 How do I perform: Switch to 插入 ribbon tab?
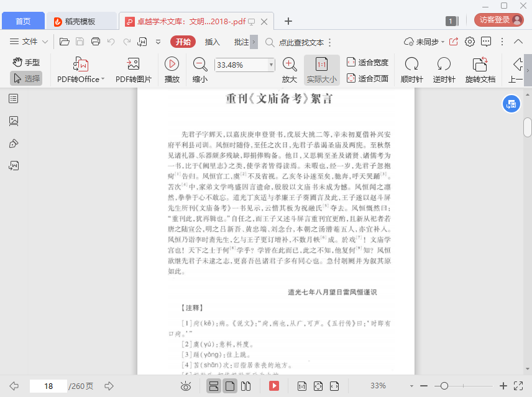point(213,42)
